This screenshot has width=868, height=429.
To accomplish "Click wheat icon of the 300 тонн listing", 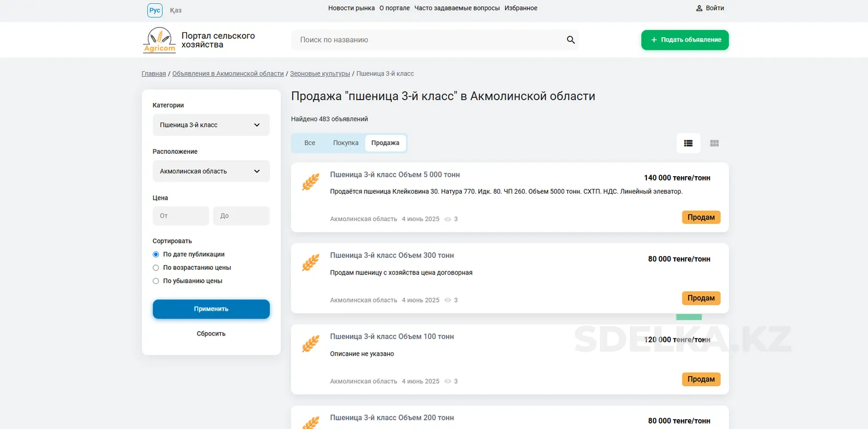I will click(x=310, y=263).
